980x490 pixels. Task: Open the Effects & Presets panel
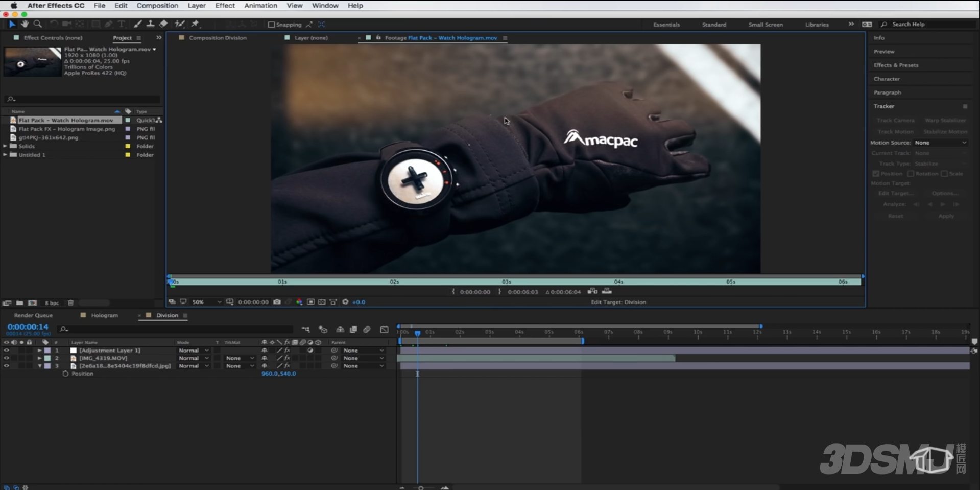click(896, 65)
